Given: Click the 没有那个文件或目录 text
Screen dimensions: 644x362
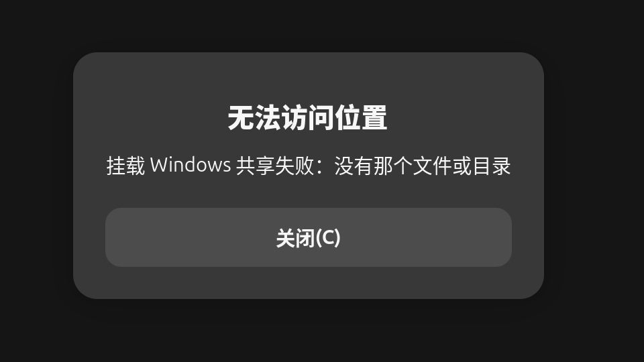Looking at the screenshot, I should (423, 166).
